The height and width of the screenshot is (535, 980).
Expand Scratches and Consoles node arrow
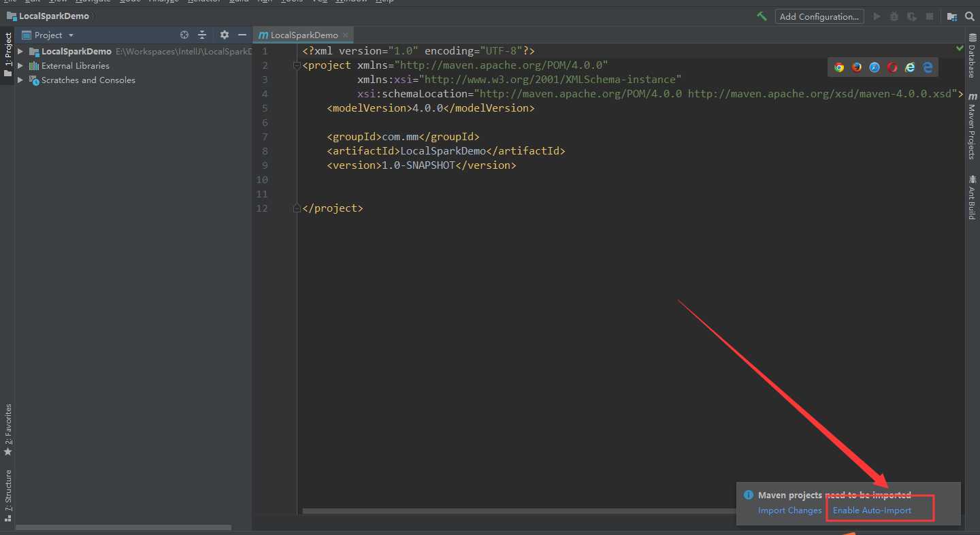pos(20,80)
